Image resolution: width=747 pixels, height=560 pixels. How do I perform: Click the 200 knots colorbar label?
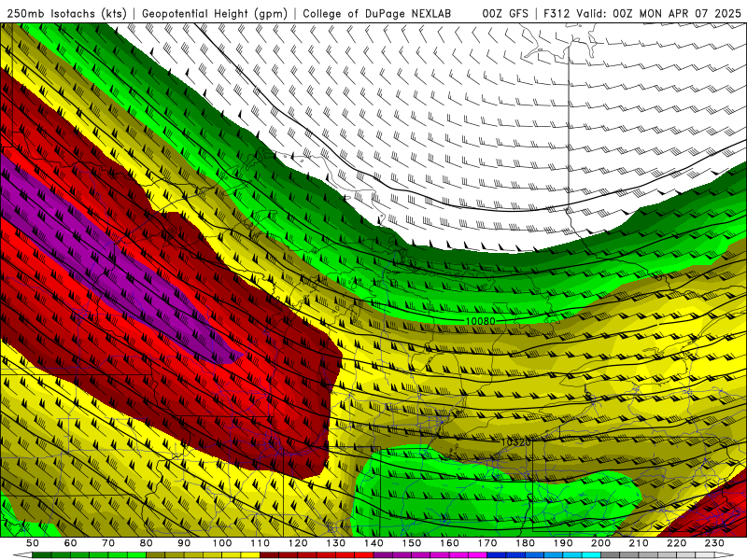pyautogui.click(x=600, y=542)
